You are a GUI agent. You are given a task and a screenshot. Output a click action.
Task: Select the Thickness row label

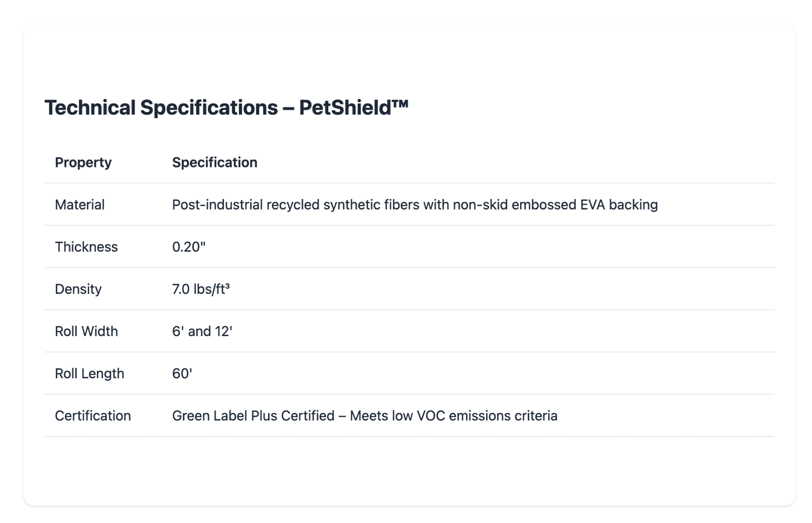[x=86, y=247]
